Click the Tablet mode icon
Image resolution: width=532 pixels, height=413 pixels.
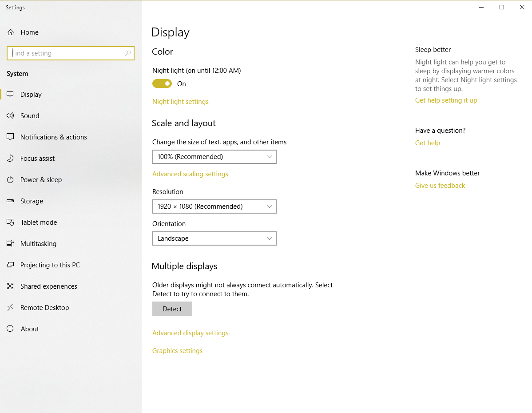click(x=10, y=222)
